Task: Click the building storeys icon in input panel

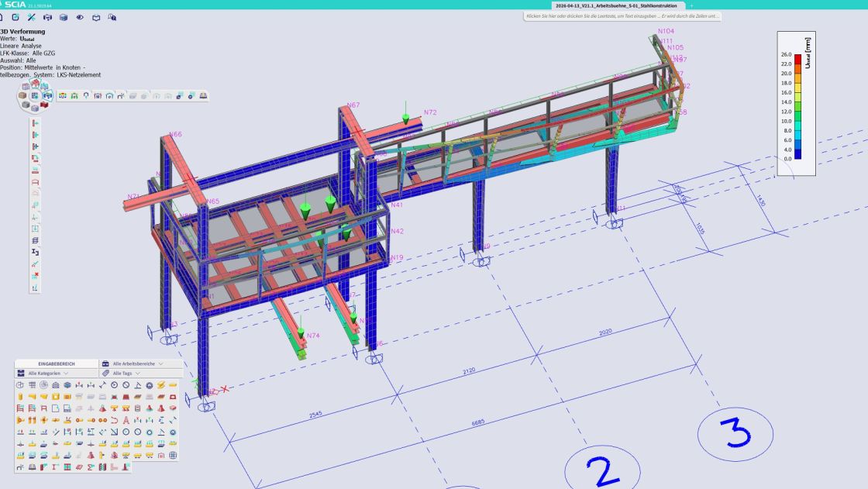Action: [55, 385]
